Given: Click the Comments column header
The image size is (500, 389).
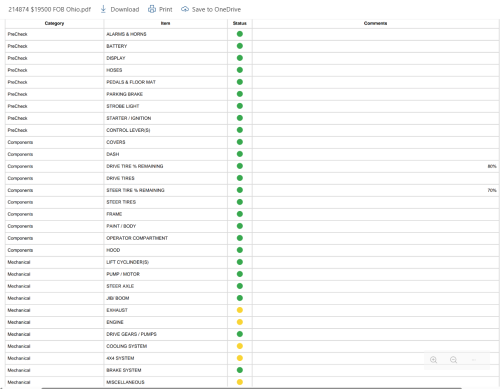Looking at the screenshot, I should pos(375,23).
